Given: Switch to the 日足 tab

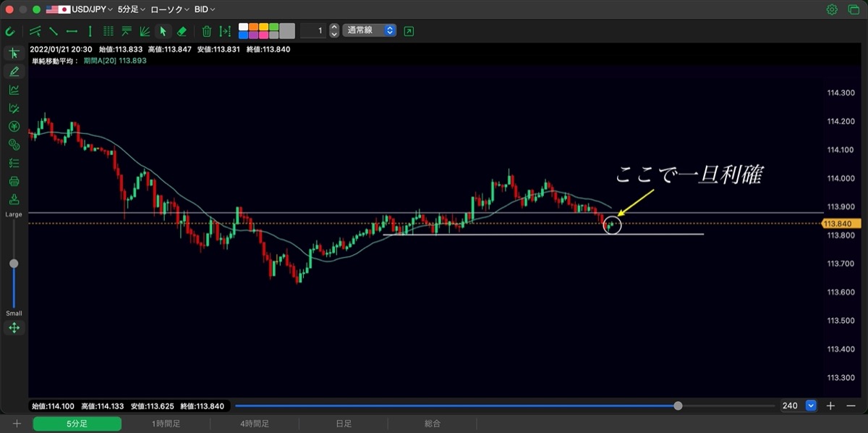Looking at the screenshot, I should pos(344,424).
